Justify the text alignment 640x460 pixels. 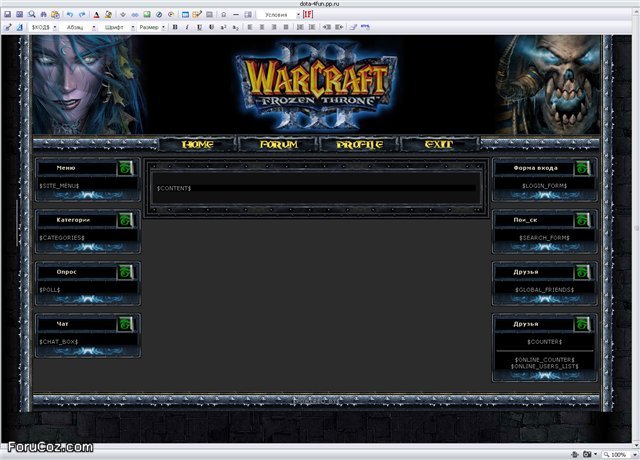[x=286, y=27]
